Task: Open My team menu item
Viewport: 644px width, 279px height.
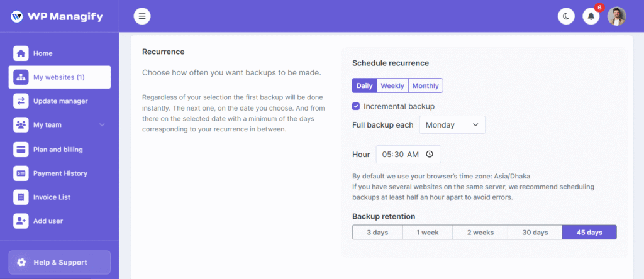Action: [x=60, y=124]
